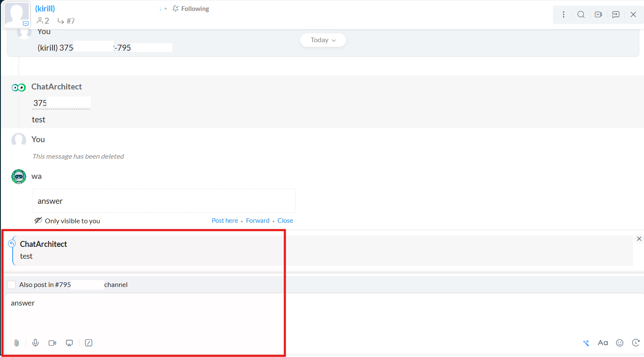Click the chat bubble arrow icon in header
The image size is (644, 357).
(616, 15)
